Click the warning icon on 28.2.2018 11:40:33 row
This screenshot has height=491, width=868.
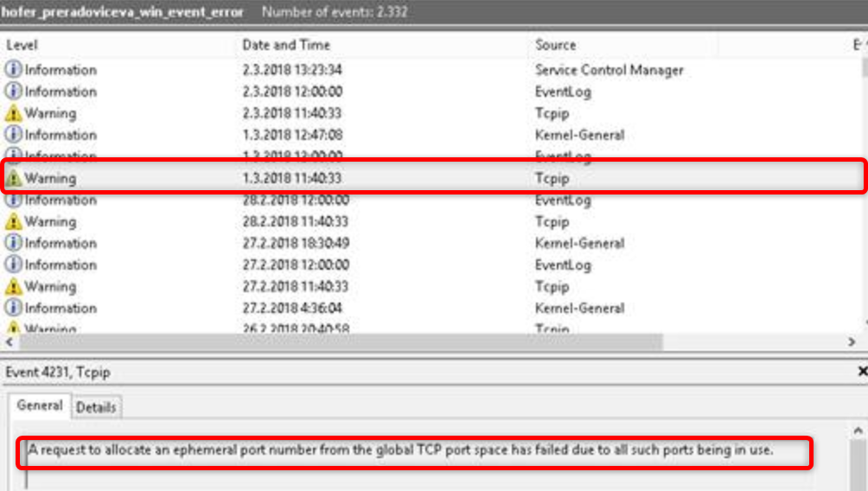[x=13, y=221]
